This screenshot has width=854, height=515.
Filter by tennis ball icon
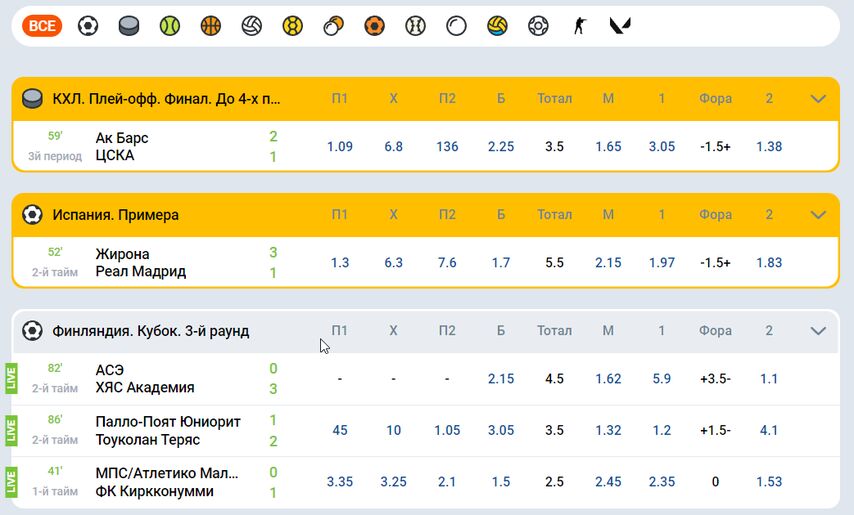pos(170,26)
